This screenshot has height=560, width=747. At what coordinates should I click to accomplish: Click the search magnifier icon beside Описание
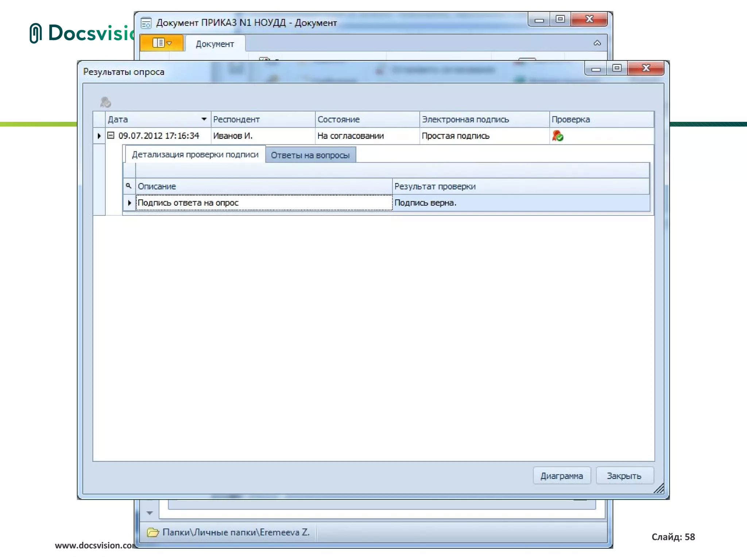(x=128, y=186)
